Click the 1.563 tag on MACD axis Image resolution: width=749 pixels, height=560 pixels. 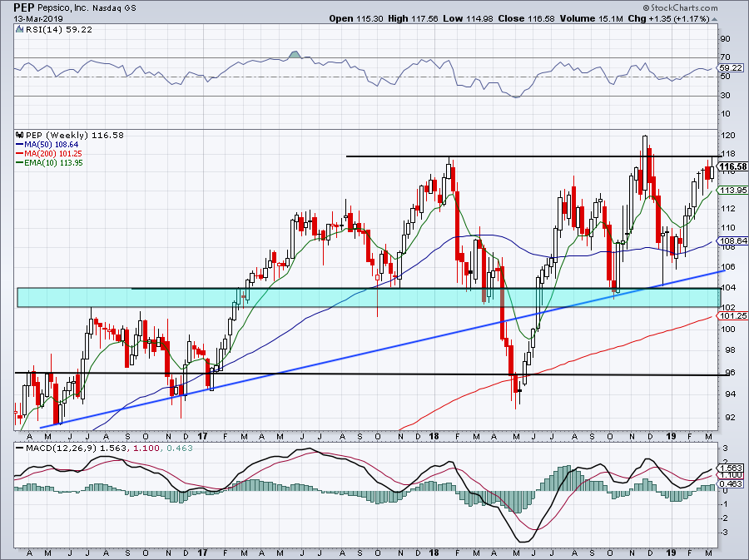[x=732, y=468]
